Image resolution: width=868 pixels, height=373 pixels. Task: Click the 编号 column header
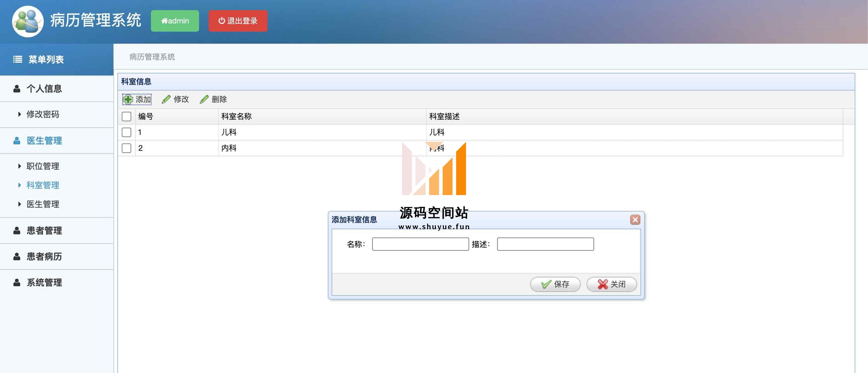pos(177,117)
